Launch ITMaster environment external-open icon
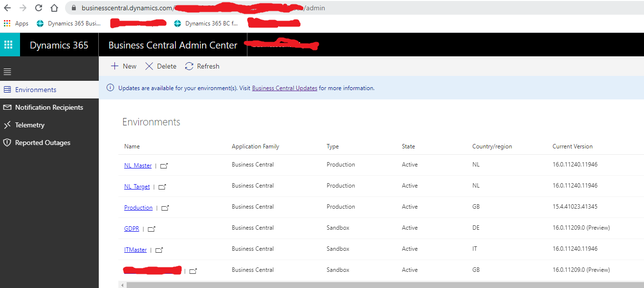The width and height of the screenshot is (644, 288). (159, 250)
